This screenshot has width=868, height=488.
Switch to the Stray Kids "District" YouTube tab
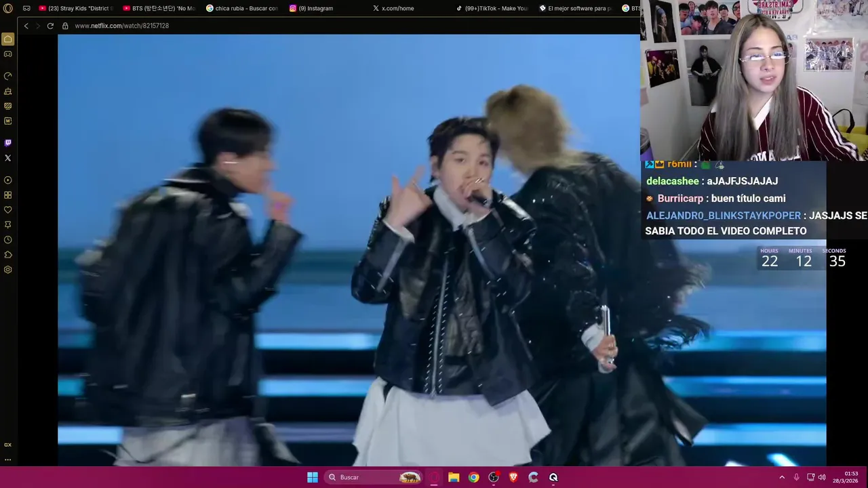point(75,8)
